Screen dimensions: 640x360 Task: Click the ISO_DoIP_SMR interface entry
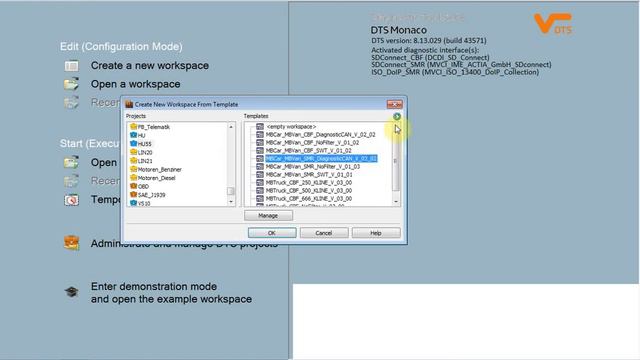[455, 72]
